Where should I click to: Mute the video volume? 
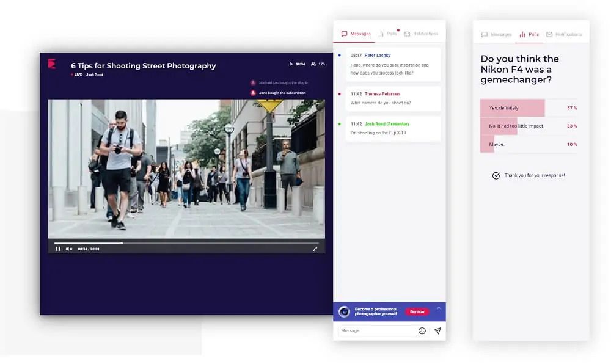coord(67,249)
